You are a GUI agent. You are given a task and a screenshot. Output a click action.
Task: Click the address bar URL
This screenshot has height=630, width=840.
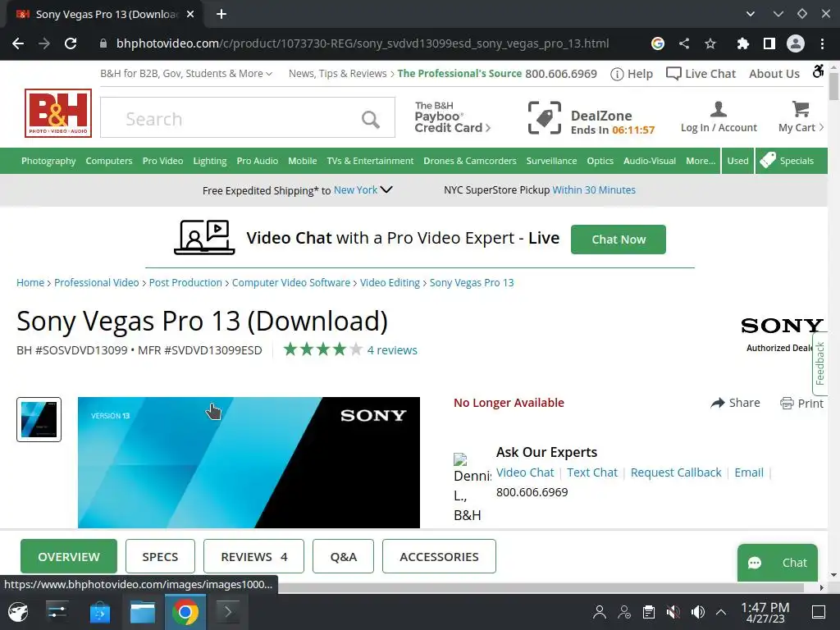pyautogui.click(x=363, y=43)
